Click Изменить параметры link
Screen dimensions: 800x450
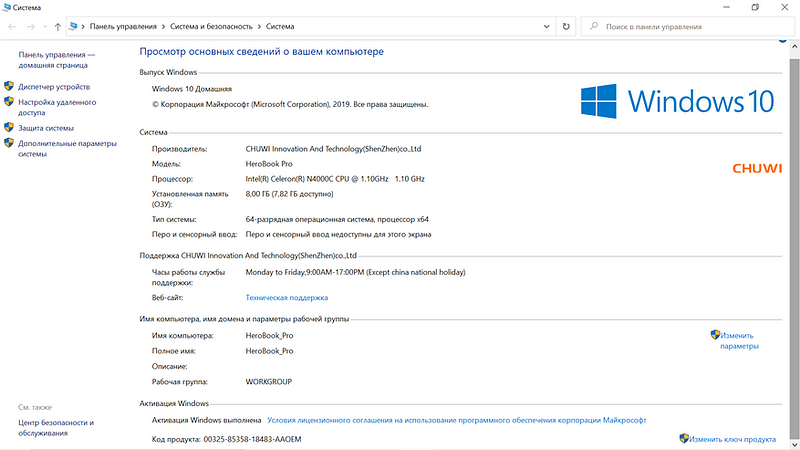(x=739, y=341)
